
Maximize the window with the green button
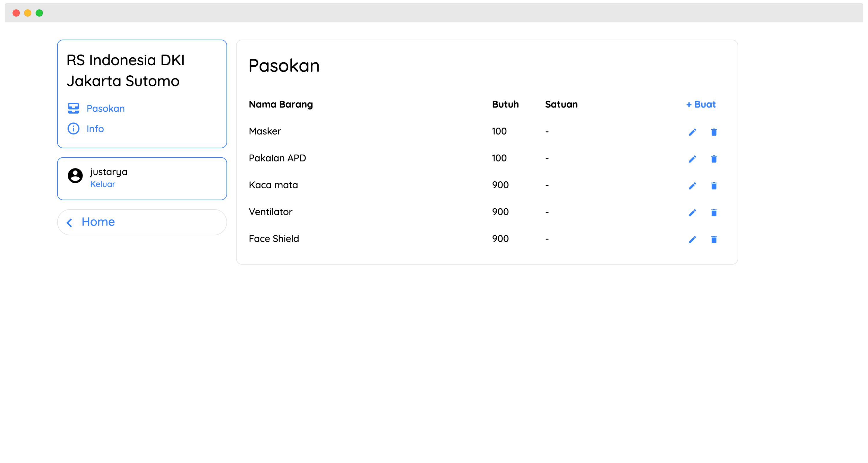(40, 13)
